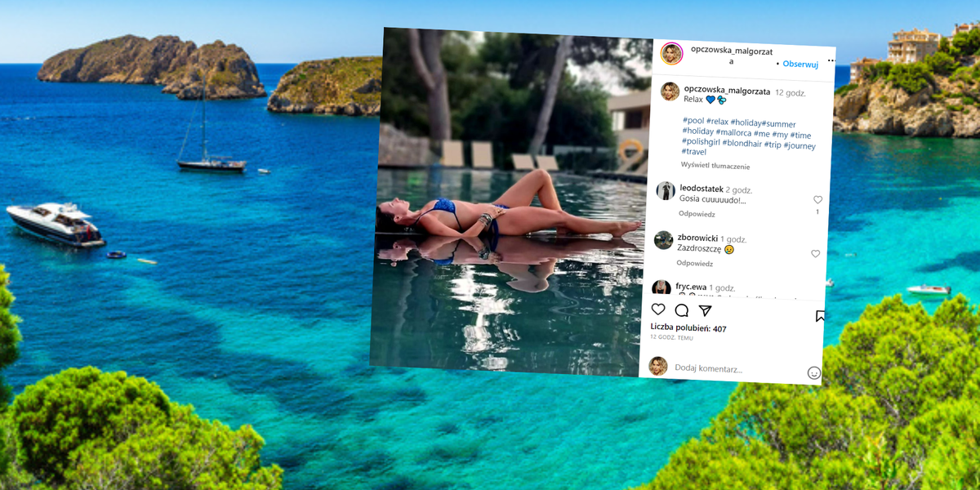Save the post with the bookmark icon
The image size is (980, 490).
click(821, 315)
